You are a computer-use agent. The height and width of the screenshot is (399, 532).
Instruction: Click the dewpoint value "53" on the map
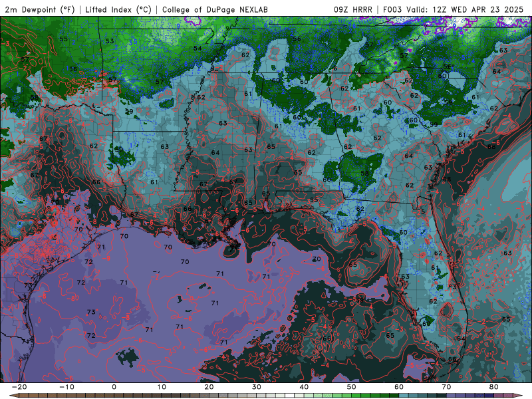pos(110,41)
